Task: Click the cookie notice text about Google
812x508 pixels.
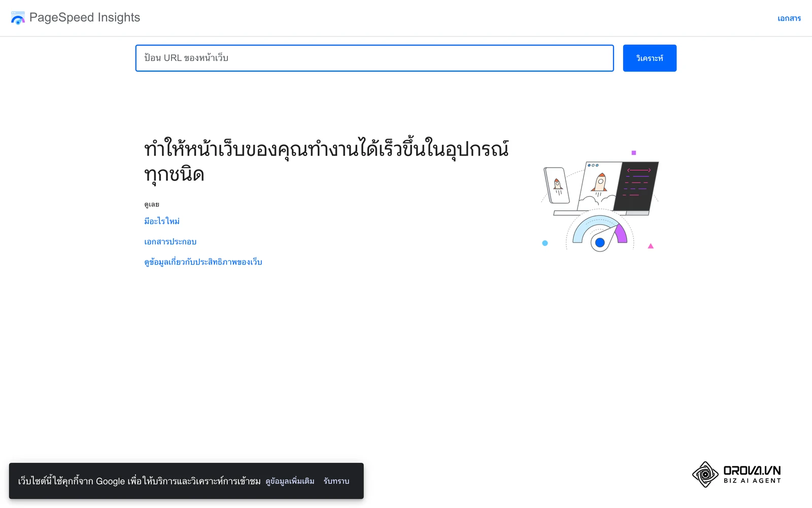Action: [x=139, y=481]
